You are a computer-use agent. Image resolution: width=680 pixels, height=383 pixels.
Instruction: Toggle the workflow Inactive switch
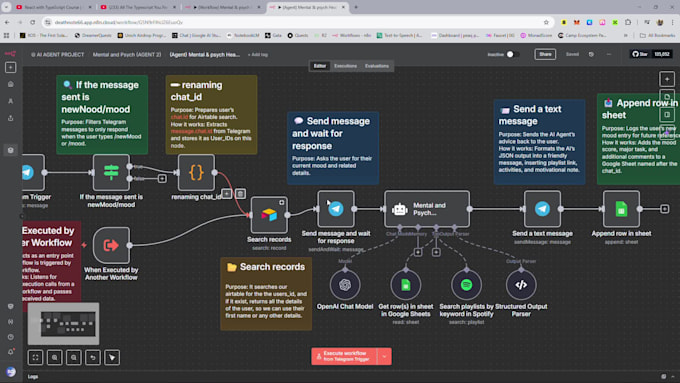click(x=513, y=54)
